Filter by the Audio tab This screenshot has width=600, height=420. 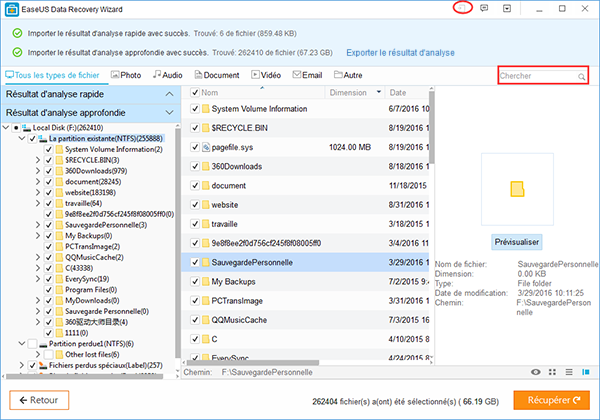[168, 75]
